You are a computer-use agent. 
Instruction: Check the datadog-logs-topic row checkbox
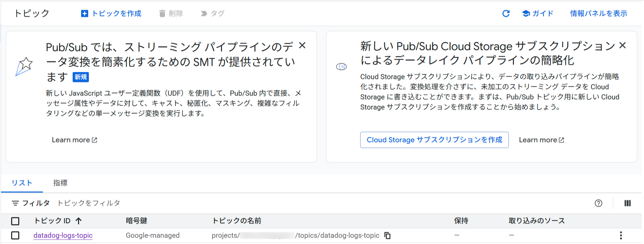coord(15,236)
